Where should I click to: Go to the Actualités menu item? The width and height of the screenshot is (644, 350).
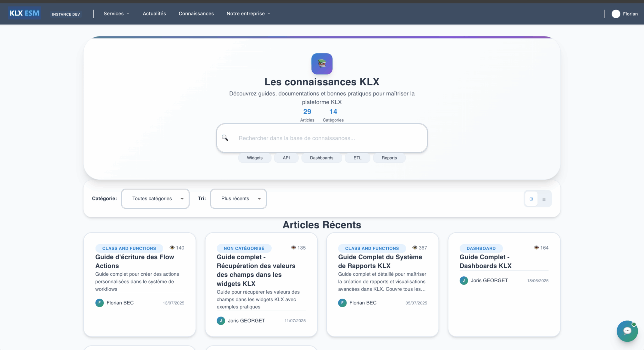coord(154,14)
